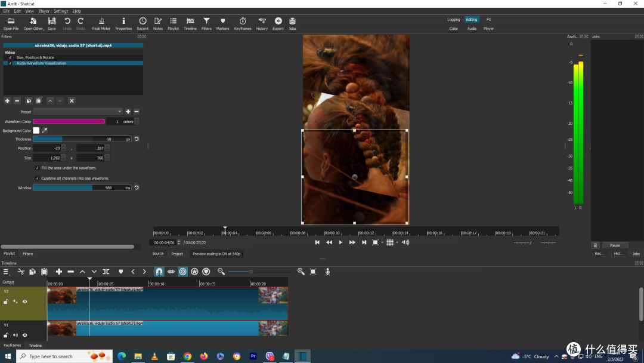This screenshot has width=644, height=363.
Task: Toggle timeline snapping magnet icon
Action: click(159, 272)
